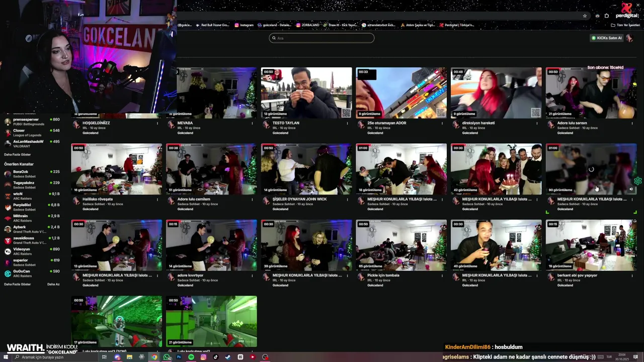The height and width of the screenshot is (362, 644).
Task: Open options menu for HOŞGELDİNİZZ clip
Action: [157, 123]
